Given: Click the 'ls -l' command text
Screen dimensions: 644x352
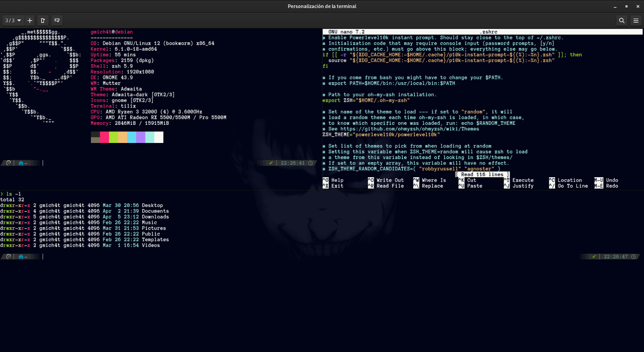Looking at the screenshot, I should point(13,194).
